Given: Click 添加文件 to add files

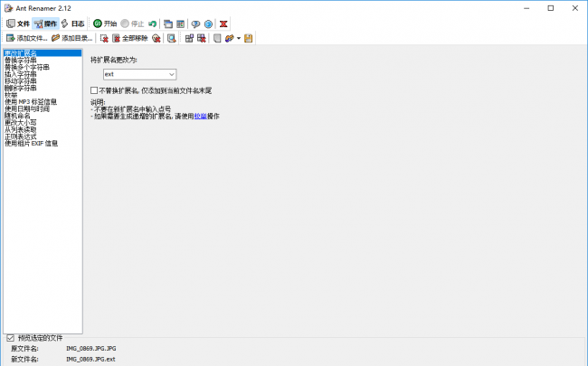Looking at the screenshot, I should [x=26, y=38].
